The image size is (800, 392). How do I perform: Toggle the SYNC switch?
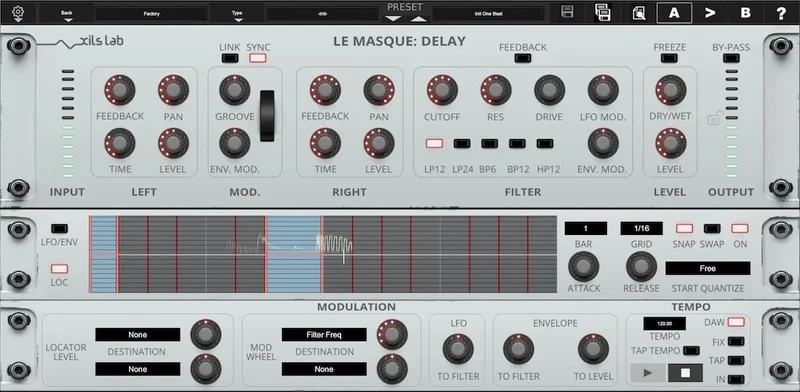tap(258, 58)
